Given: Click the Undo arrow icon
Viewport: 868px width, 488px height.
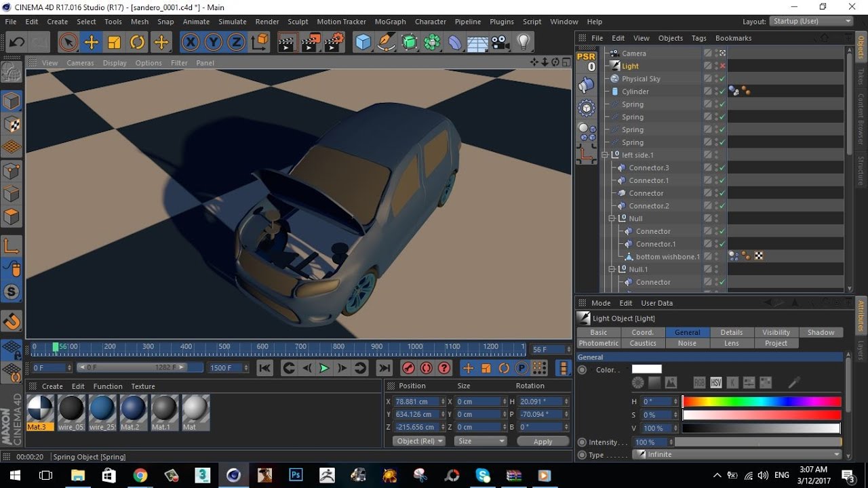Looking at the screenshot, I should pos(16,43).
